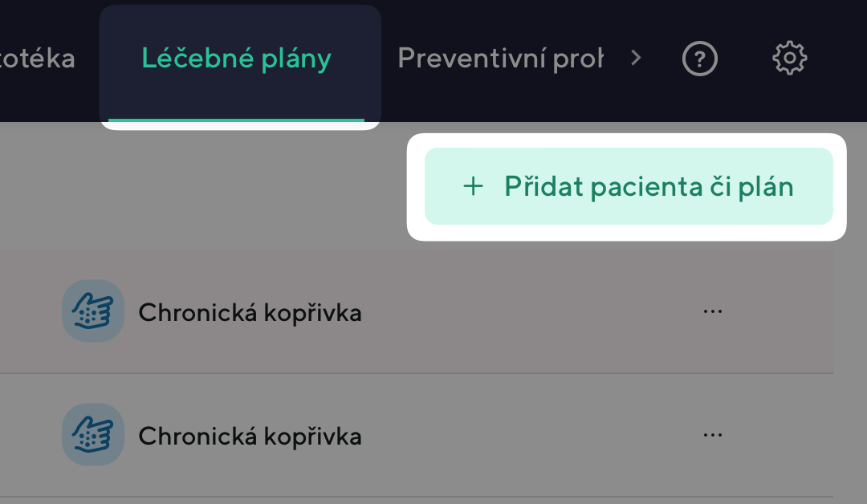Image resolution: width=867 pixels, height=504 pixels.
Task: Open the help icon in the navigation bar
Action: click(x=700, y=58)
